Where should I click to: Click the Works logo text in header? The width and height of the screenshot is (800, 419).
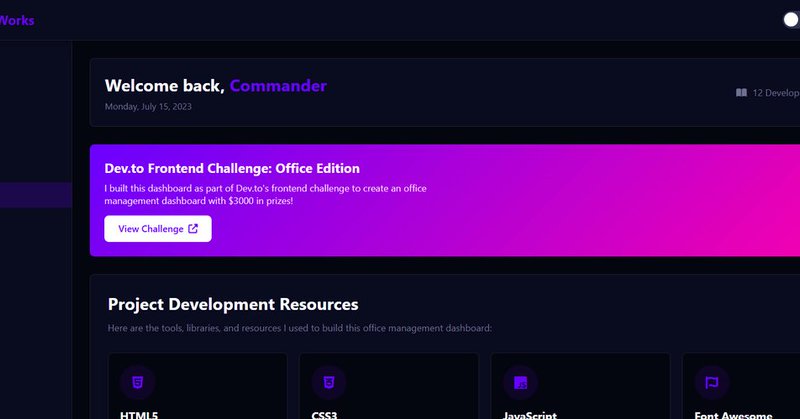tap(17, 20)
